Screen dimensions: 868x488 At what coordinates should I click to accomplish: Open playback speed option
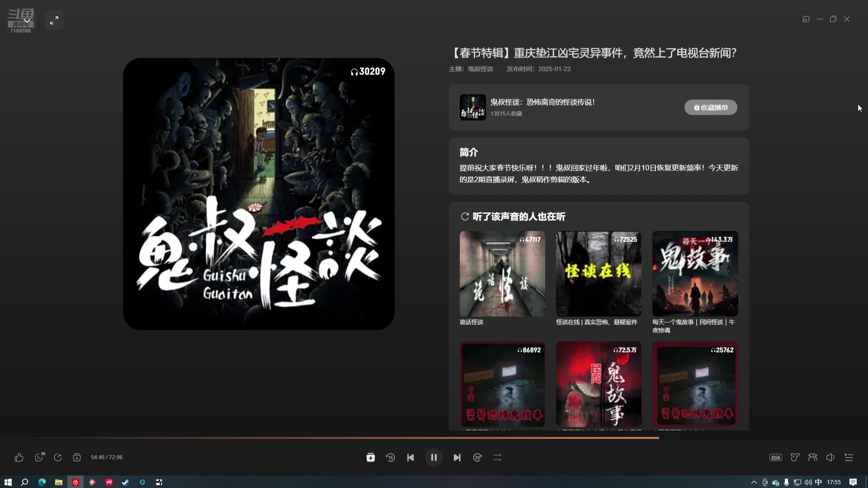776,457
